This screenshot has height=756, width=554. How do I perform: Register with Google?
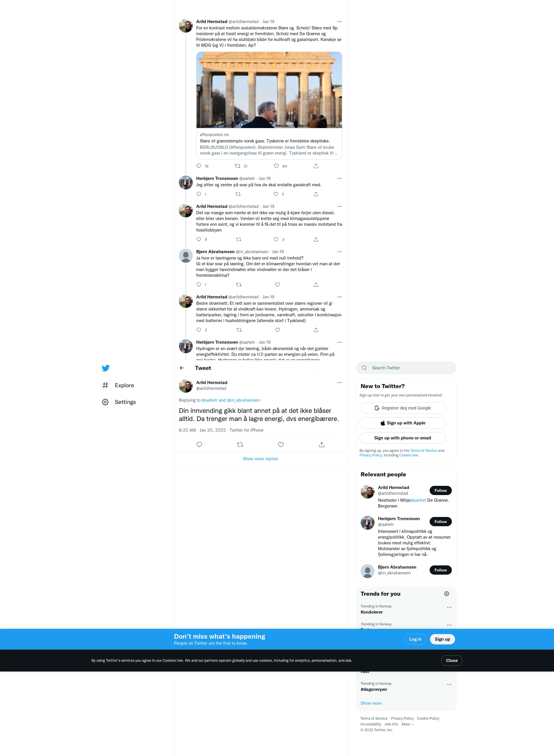[x=403, y=408]
